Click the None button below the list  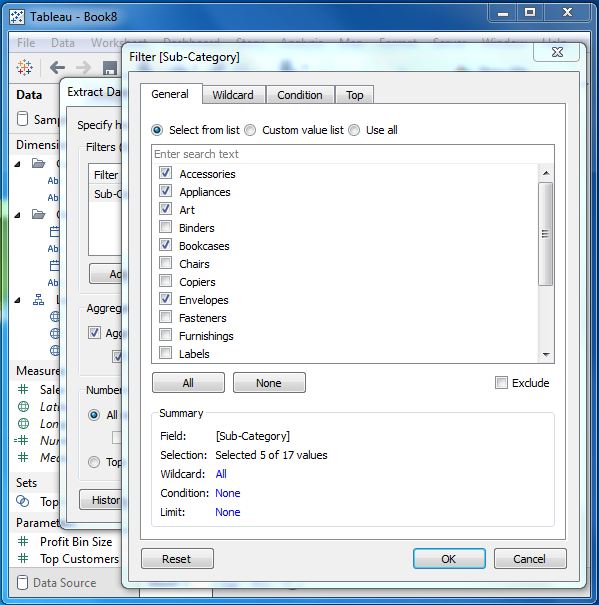click(269, 383)
